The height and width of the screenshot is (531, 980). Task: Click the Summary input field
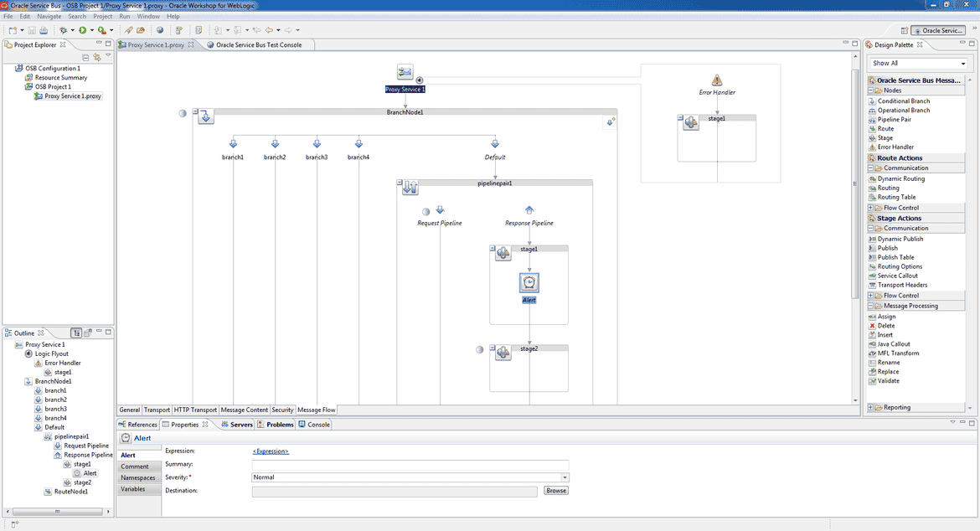(x=410, y=465)
